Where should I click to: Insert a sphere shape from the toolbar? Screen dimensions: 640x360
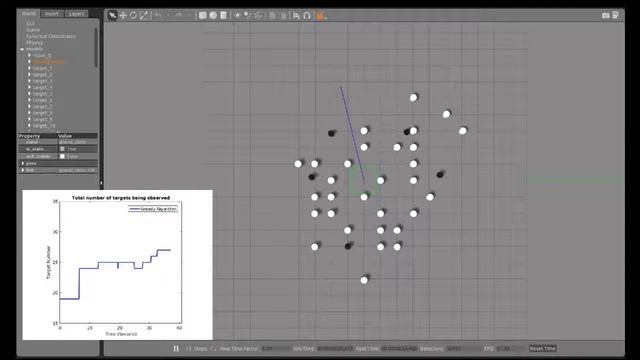pyautogui.click(x=213, y=16)
